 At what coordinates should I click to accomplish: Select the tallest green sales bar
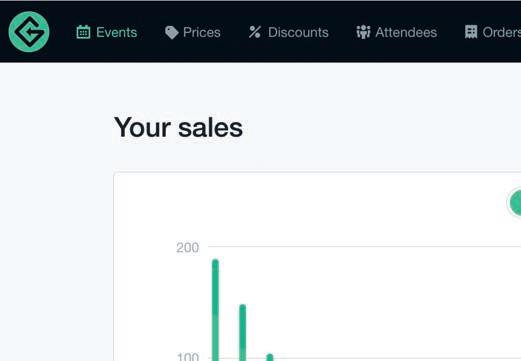(215, 310)
